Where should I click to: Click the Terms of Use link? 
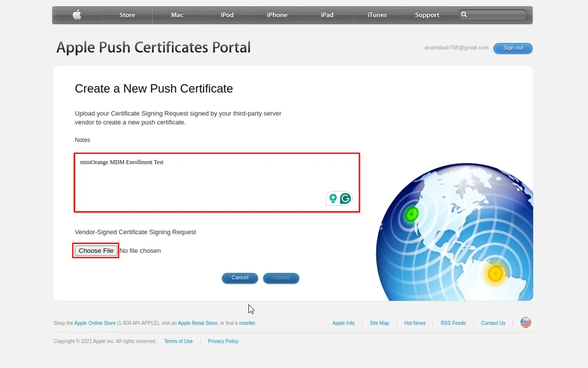[x=178, y=341]
